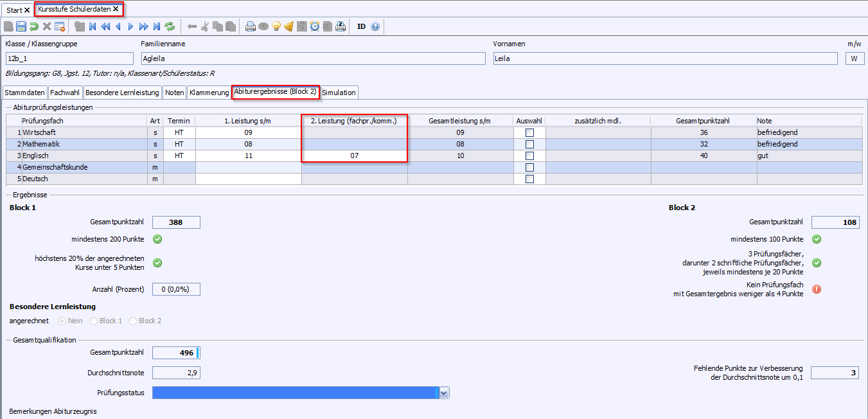Open help via the question mark icon
The height and width of the screenshot is (419, 868).
pos(376,26)
